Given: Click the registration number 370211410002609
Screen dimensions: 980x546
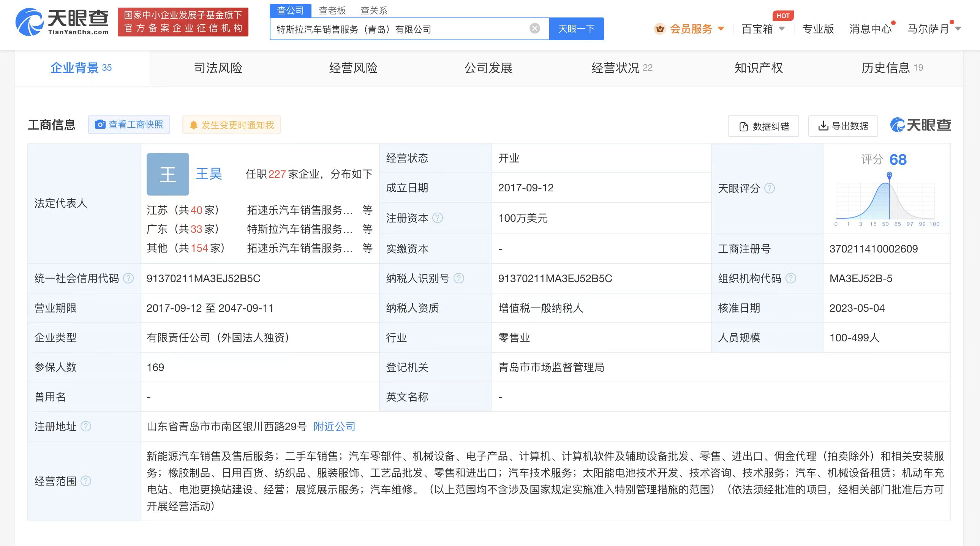Looking at the screenshot, I should tap(874, 249).
